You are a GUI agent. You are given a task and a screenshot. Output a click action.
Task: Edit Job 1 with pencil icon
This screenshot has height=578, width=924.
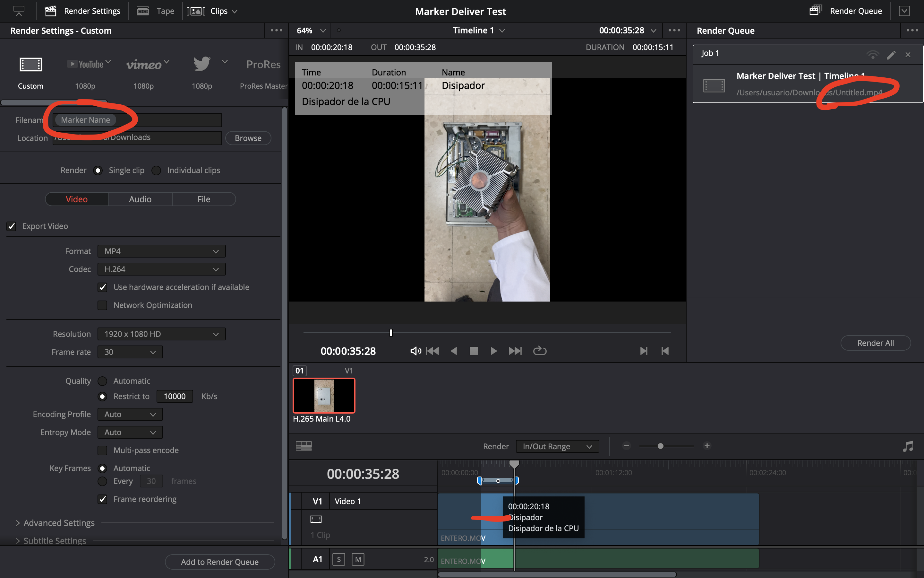(891, 55)
